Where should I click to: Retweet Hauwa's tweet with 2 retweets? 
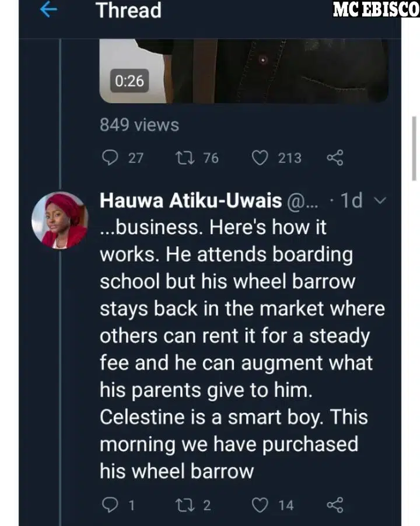click(185, 505)
